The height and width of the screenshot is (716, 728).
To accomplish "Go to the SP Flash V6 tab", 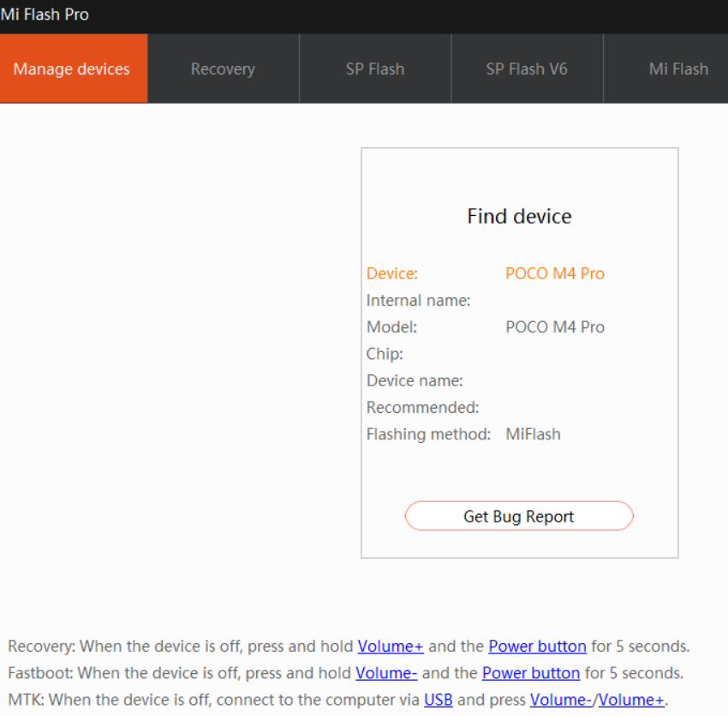I will [x=527, y=69].
